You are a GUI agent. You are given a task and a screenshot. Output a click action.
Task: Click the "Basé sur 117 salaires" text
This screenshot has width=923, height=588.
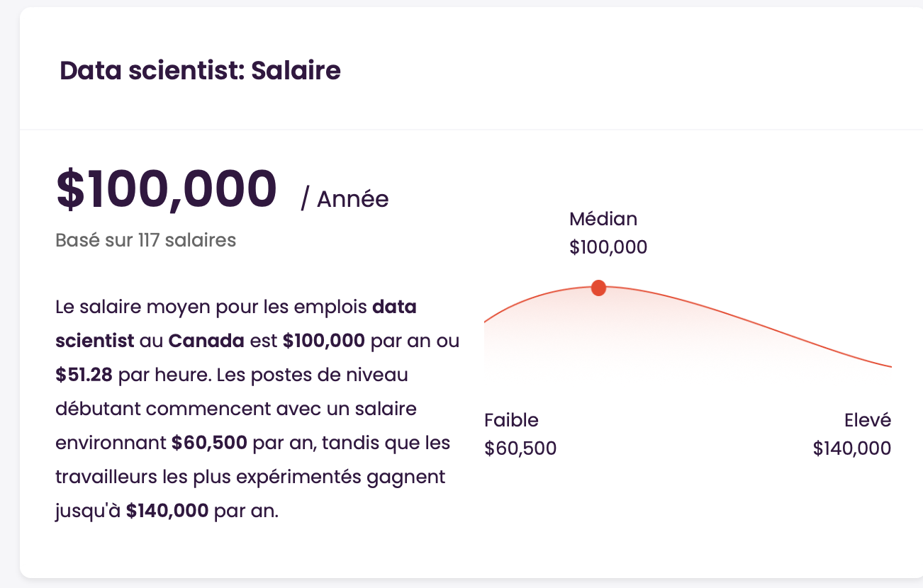[145, 240]
